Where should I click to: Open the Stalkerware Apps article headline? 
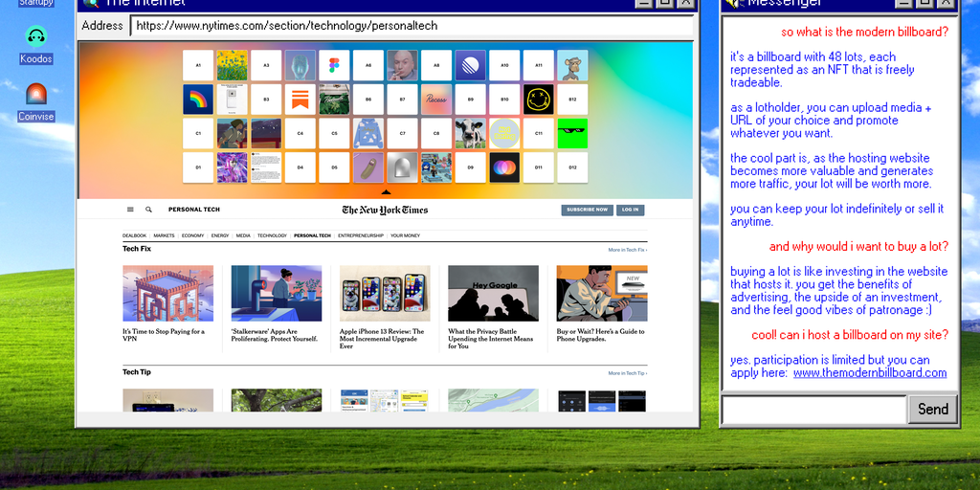275,335
